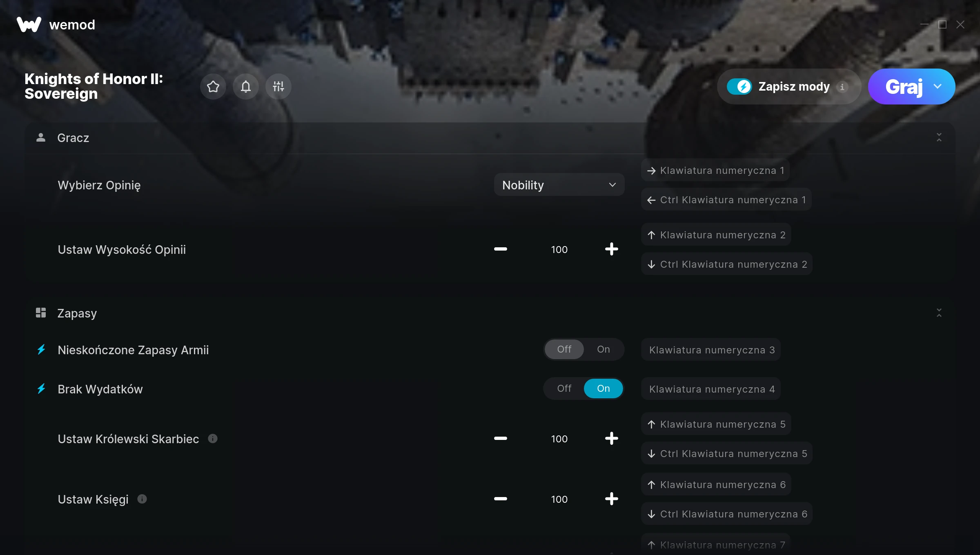Turn On Nieskończone Zapasy Armii
The width and height of the screenshot is (980, 555).
[x=604, y=349]
